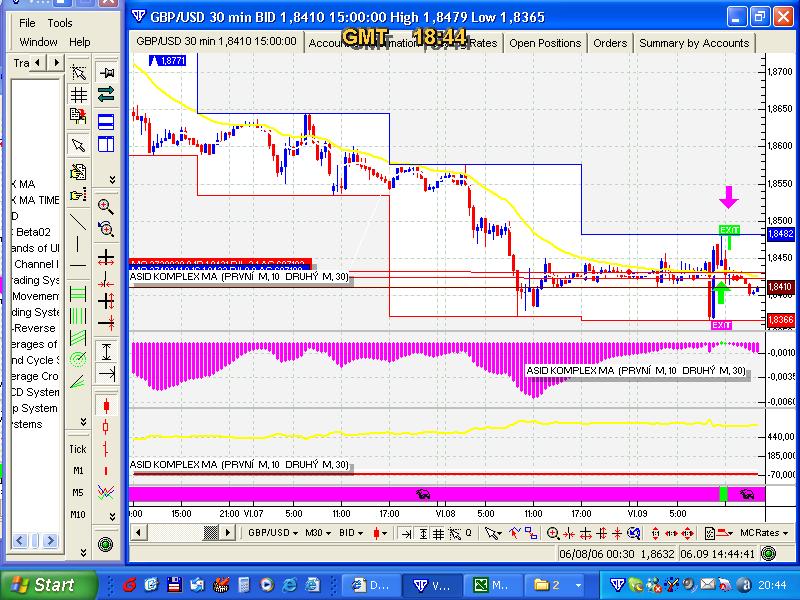Select the horizontal line drawing tool
This screenshot has width=800, height=600.
78,265
